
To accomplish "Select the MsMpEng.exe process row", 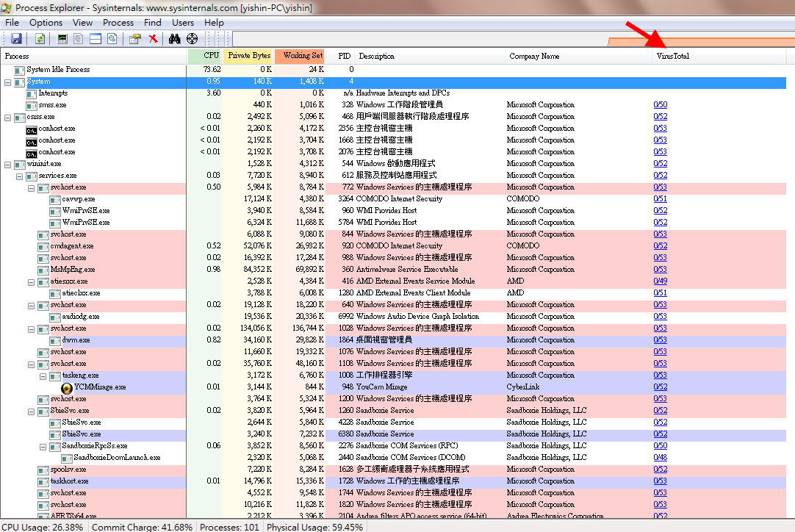I will (x=393, y=269).
